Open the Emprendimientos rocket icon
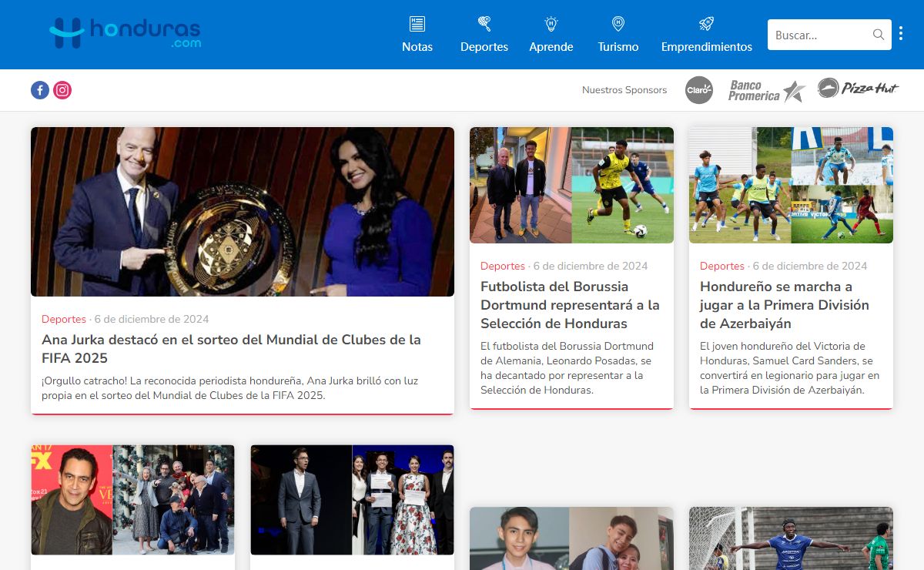Viewport: 924px width, 570px height. pyautogui.click(x=707, y=24)
